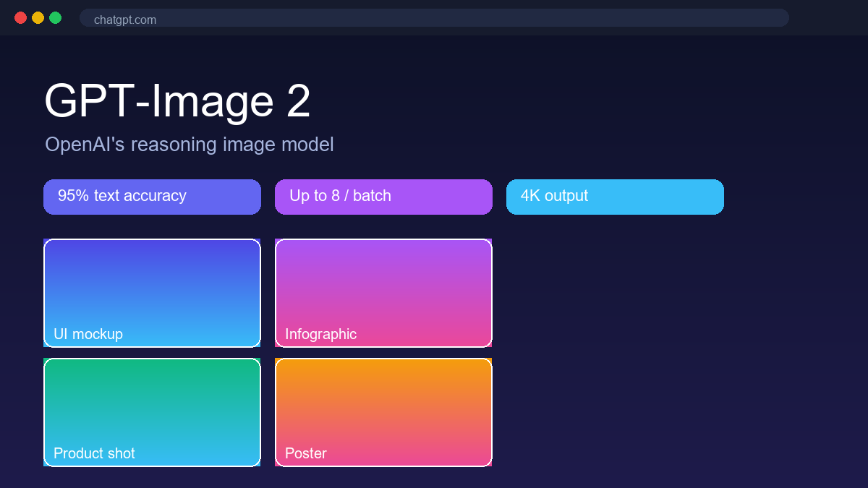Click the 4K output pill

pyautogui.click(x=615, y=197)
